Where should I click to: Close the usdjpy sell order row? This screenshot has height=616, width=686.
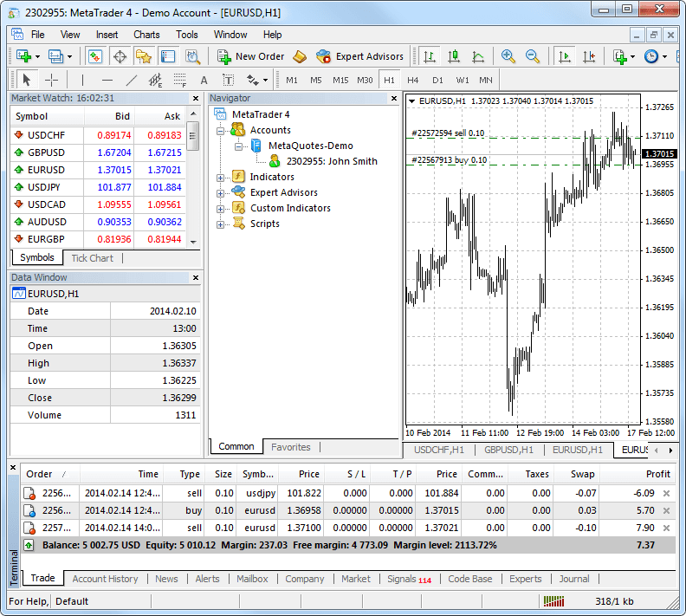[666, 493]
